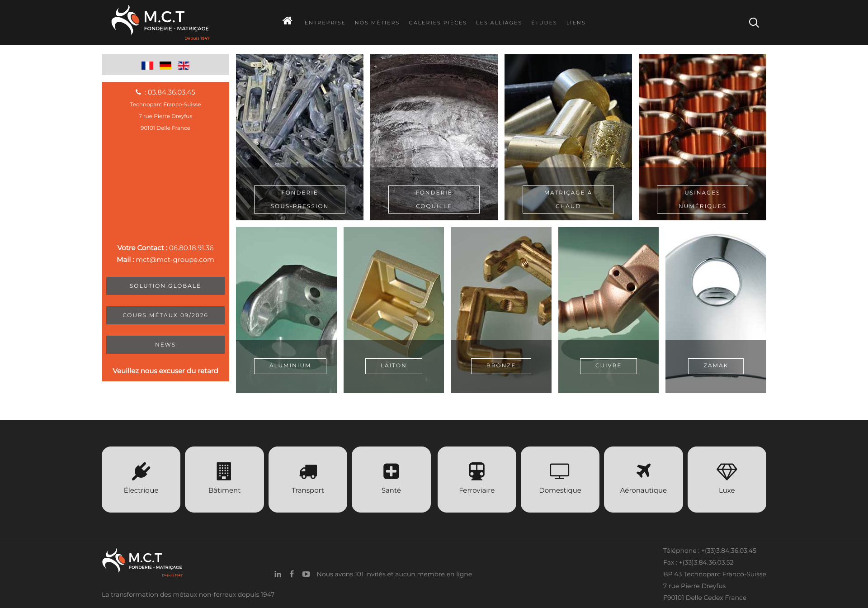The width and height of the screenshot is (868, 608).
Task: Open the LIENS menu item
Action: pyautogui.click(x=576, y=23)
